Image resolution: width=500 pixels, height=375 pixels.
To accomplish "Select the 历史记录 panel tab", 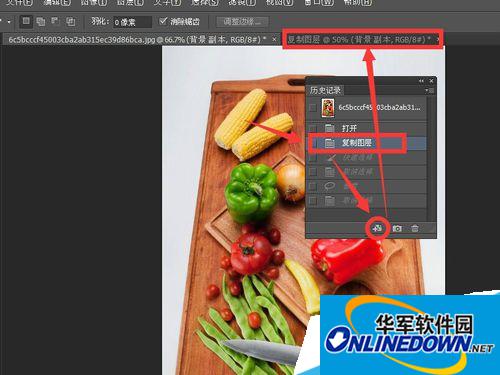I will tap(325, 90).
